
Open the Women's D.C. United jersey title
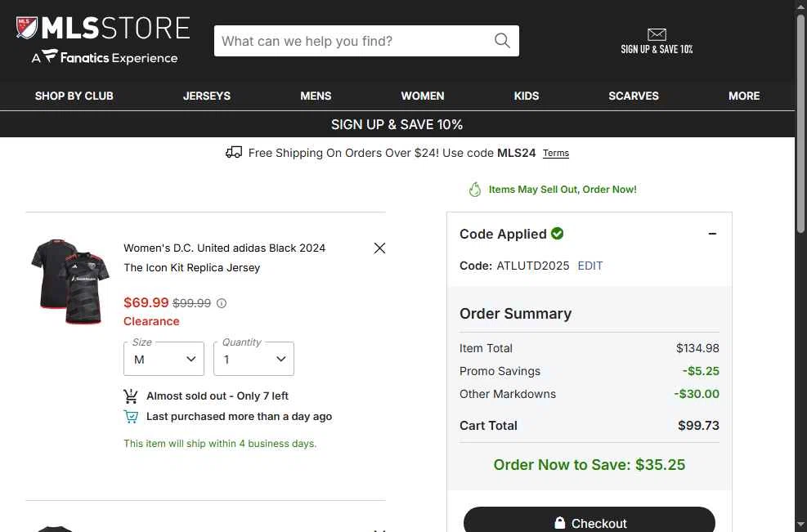[x=224, y=257]
